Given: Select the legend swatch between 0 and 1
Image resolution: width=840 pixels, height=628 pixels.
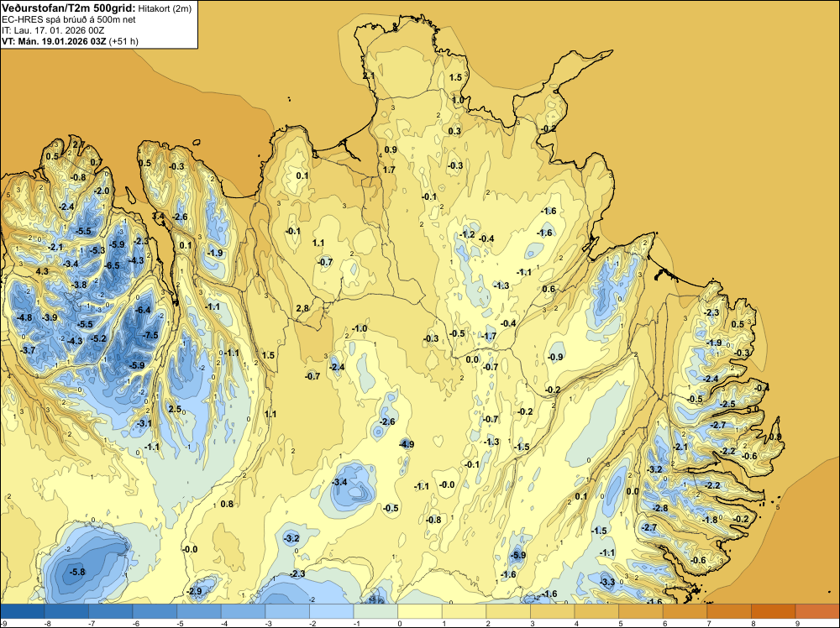Looking at the screenshot, I should pyautogui.click(x=421, y=611).
